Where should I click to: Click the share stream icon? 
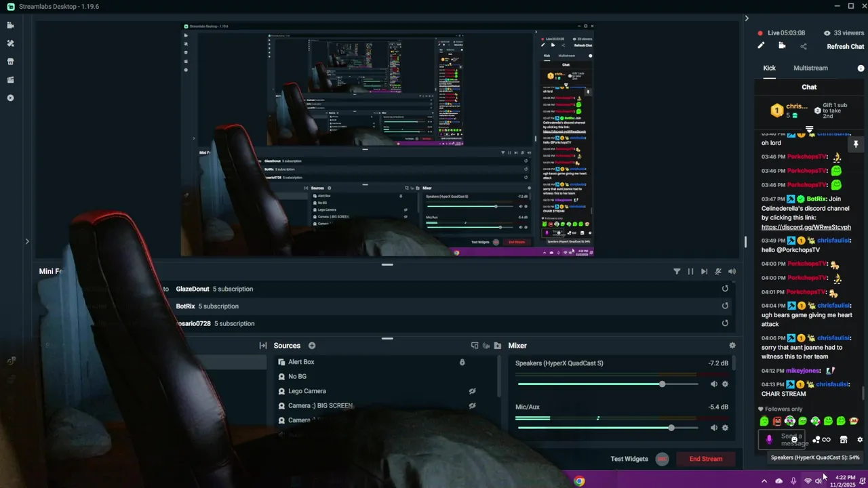[x=804, y=46]
